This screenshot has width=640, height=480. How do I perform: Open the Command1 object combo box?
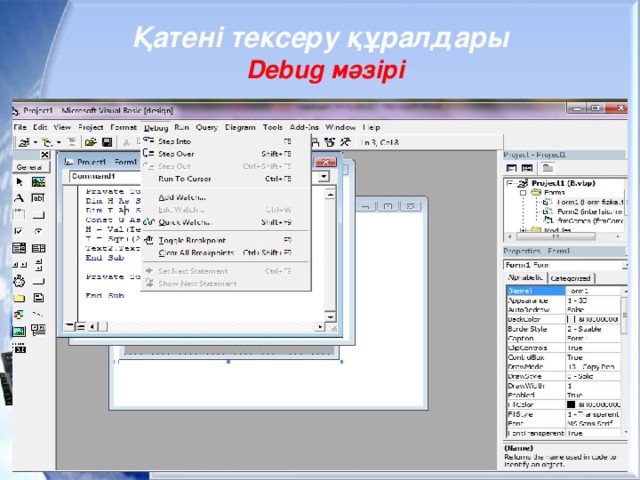click(105, 176)
